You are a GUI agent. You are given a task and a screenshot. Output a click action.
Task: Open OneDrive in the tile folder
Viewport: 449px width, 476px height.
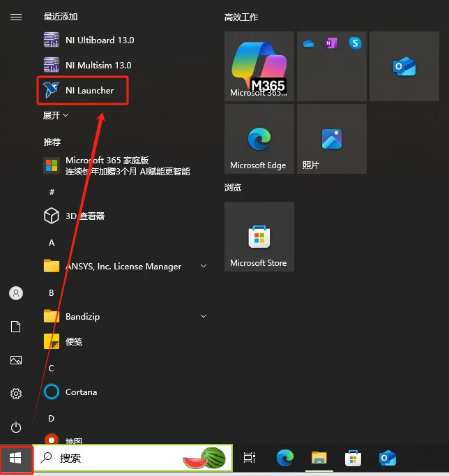309,43
